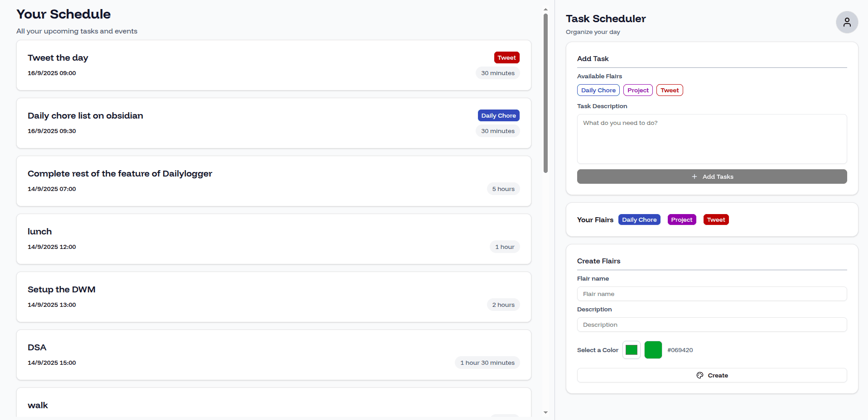
Task: Type in the Task Description box
Action: 712,139
